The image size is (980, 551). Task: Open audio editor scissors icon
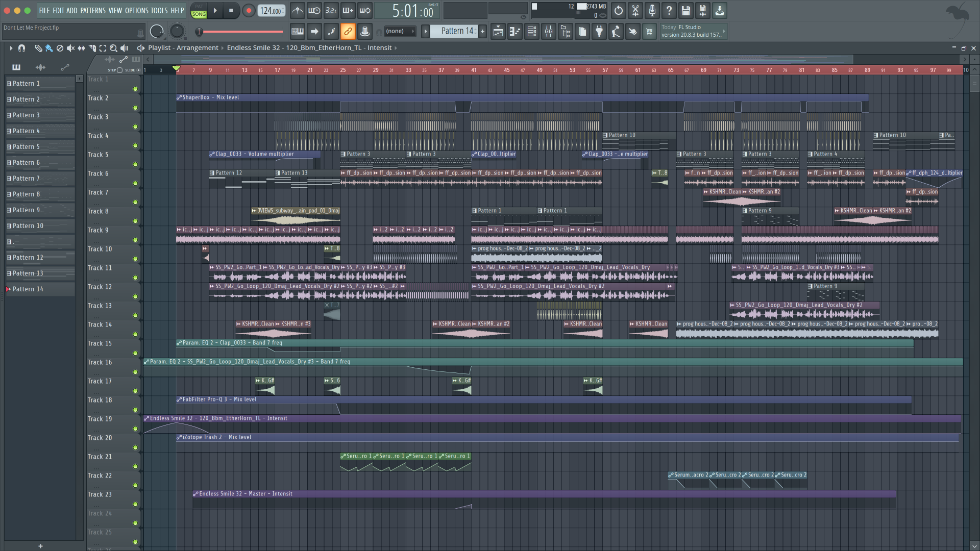(635, 10)
